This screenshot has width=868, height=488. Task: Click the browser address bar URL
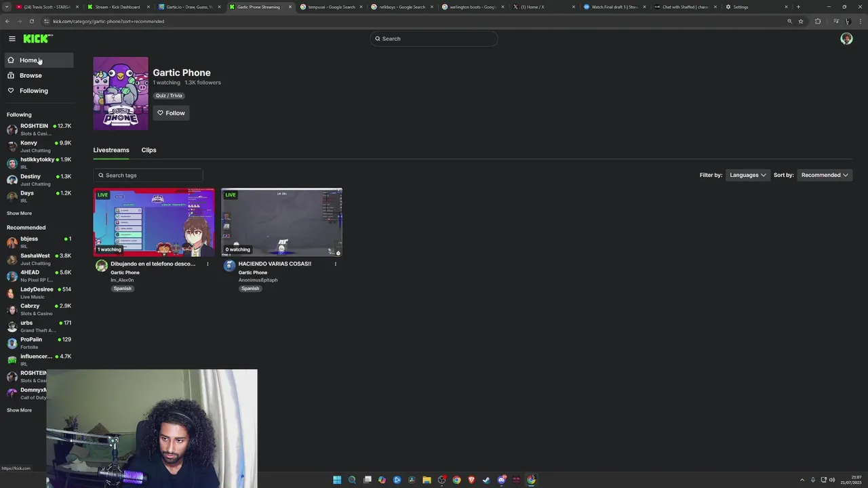point(108,21)
